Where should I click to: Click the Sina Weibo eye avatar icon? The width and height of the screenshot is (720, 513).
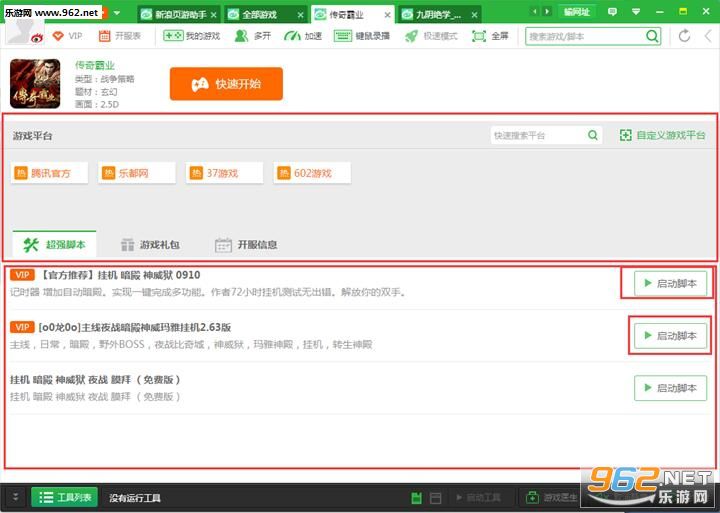tap(37, 39)
